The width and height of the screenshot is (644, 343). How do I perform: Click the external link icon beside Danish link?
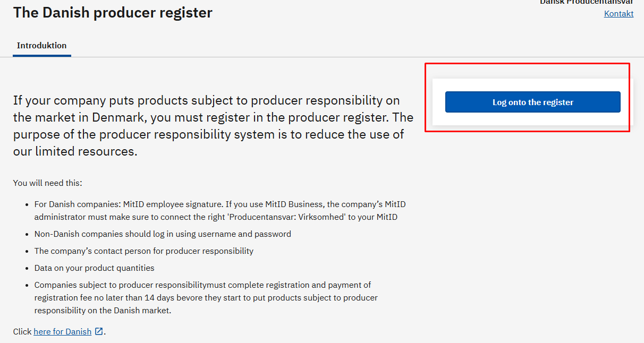click(x=99, y=331)
